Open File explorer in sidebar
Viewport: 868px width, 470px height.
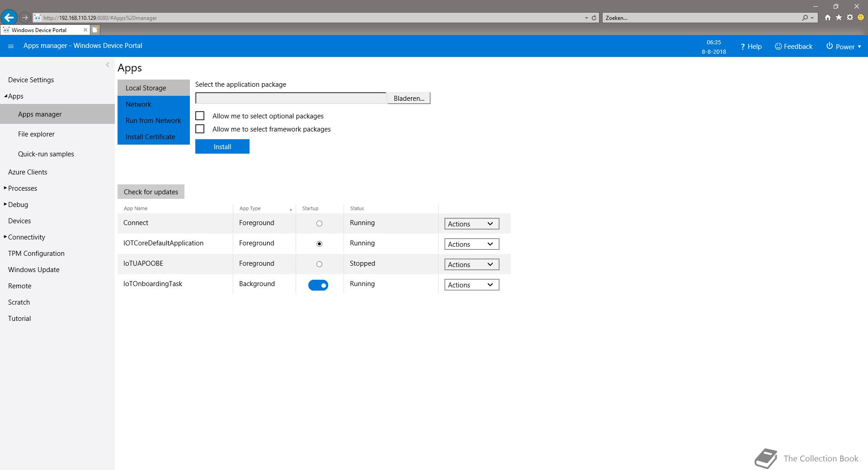click(x=36, y=134)
